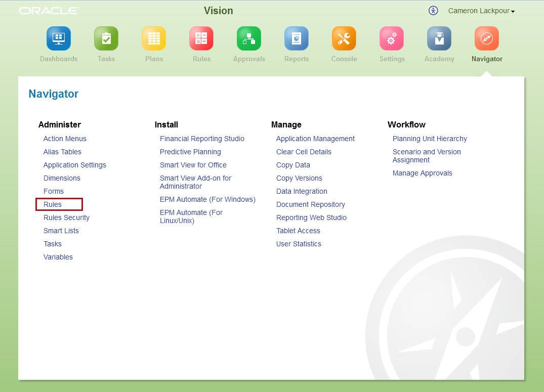Open Copy Data link
This screenshot has height=392, width=544.
pos(293,165)
